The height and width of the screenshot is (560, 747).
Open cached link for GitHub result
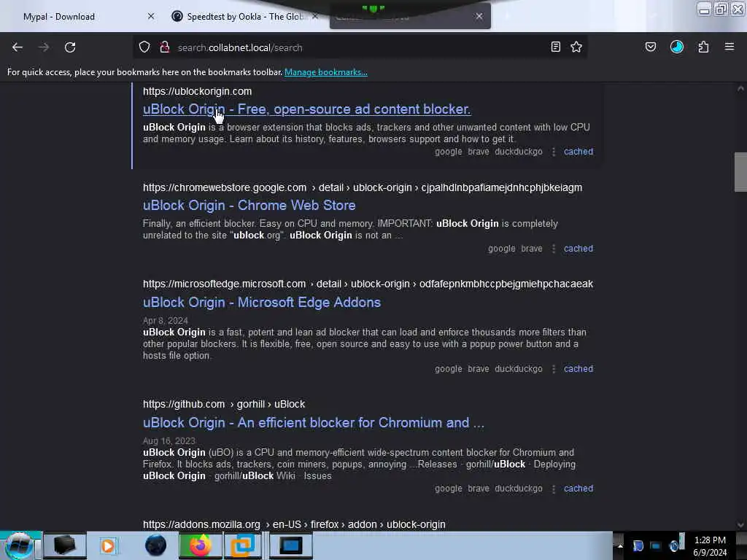[578, 489]
